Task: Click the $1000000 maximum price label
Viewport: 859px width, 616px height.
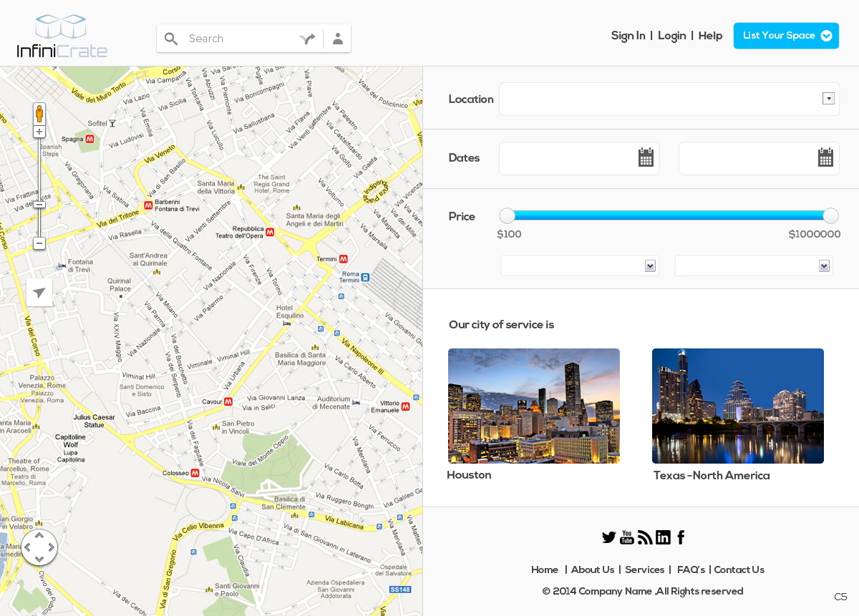Action: pos(815,235)
